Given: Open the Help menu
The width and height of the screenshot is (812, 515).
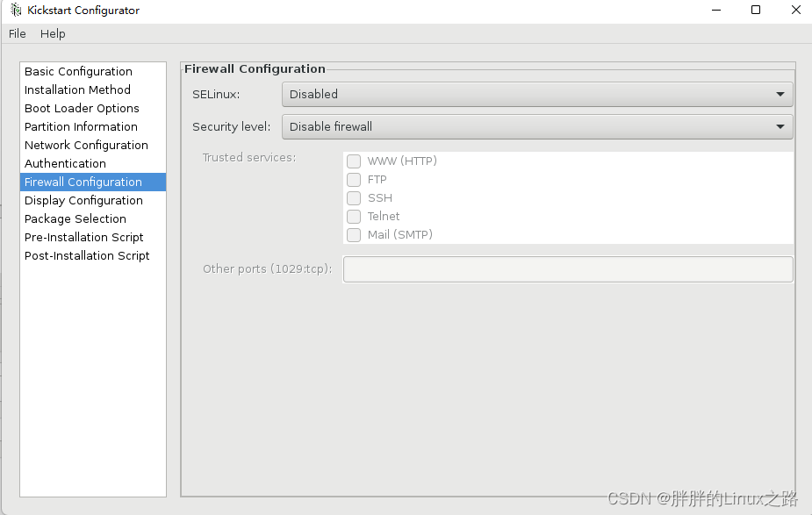Looking at the screenshot, I should 53,33.
